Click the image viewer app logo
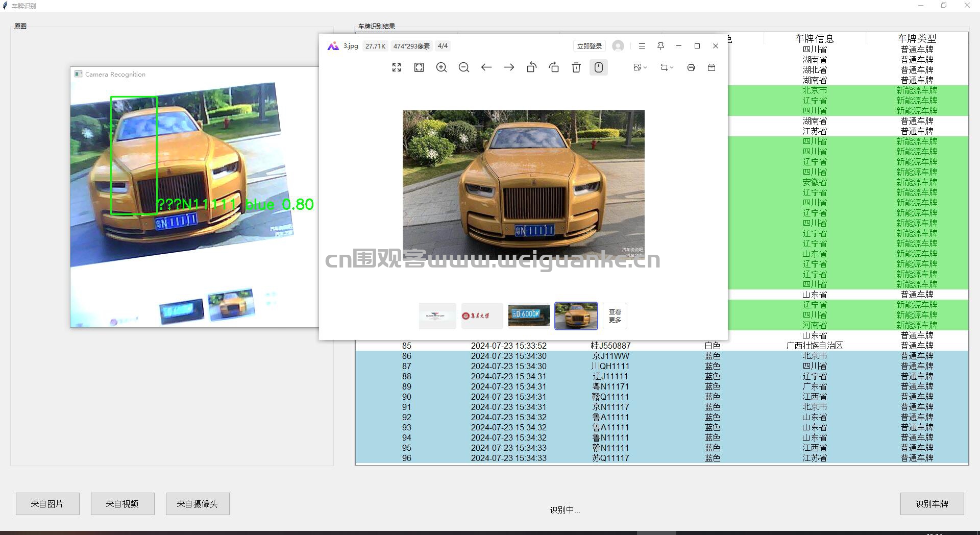 333,46
